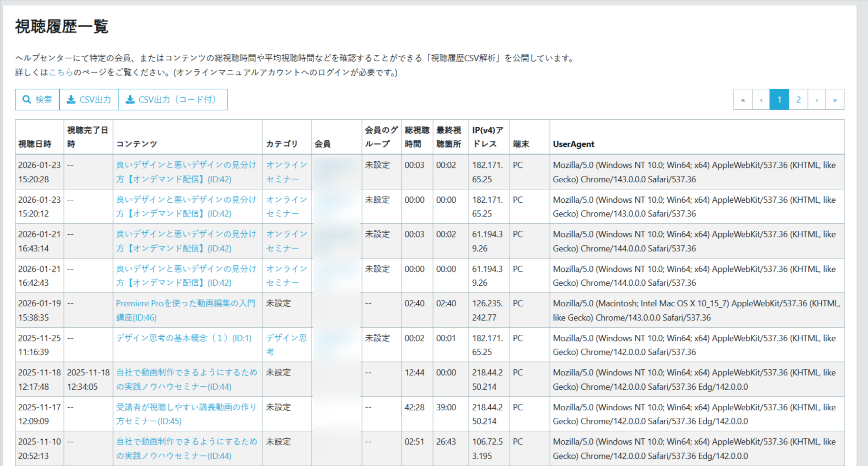Click the download icon on CSV出力（コード付）
This screenshot has width=868, height=466.
click(x=130, y=100)
